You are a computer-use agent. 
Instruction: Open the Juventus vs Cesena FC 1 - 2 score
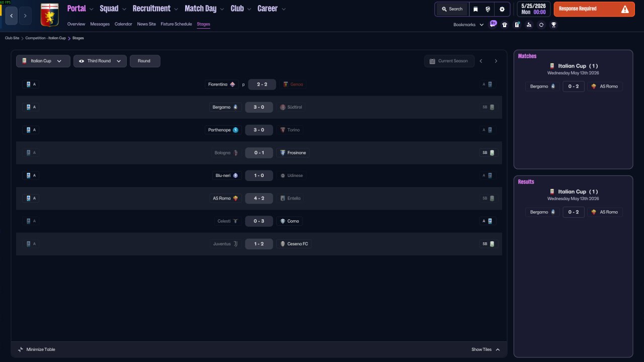[259, 244]
